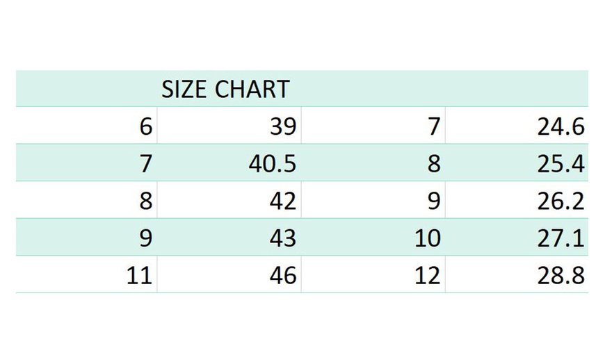Image resolution: width=605 pixels, height=364 pixels.
Task: Click the cell with size 12
Action: 427,276
